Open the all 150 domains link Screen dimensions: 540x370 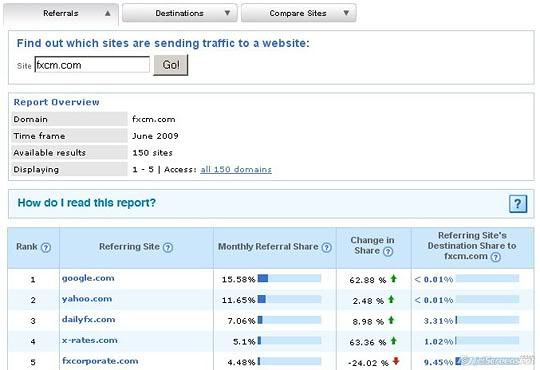coord(236,169)
